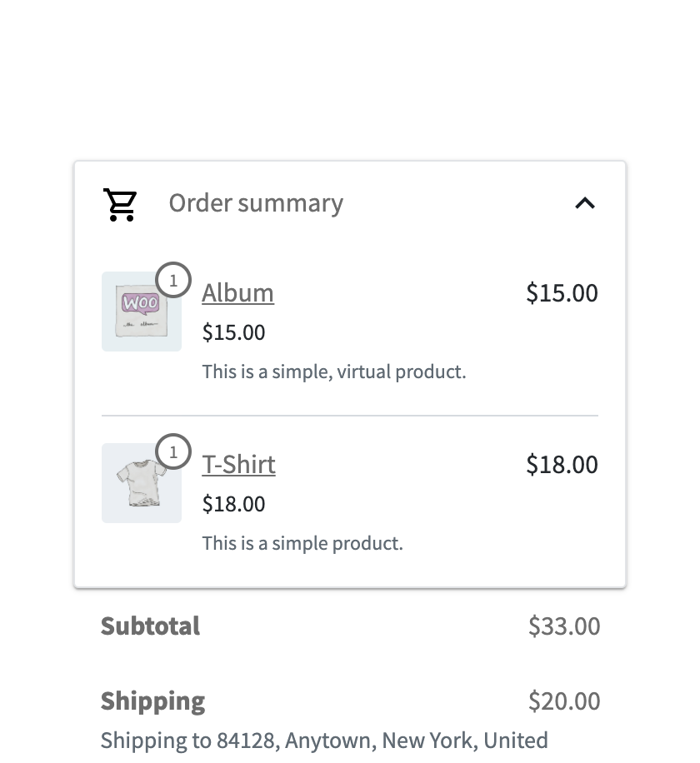Image resolution: width=700 pixels, height=763 pixels.
Task: Open the T-Shirt product link
Action: tap(238, 465)
